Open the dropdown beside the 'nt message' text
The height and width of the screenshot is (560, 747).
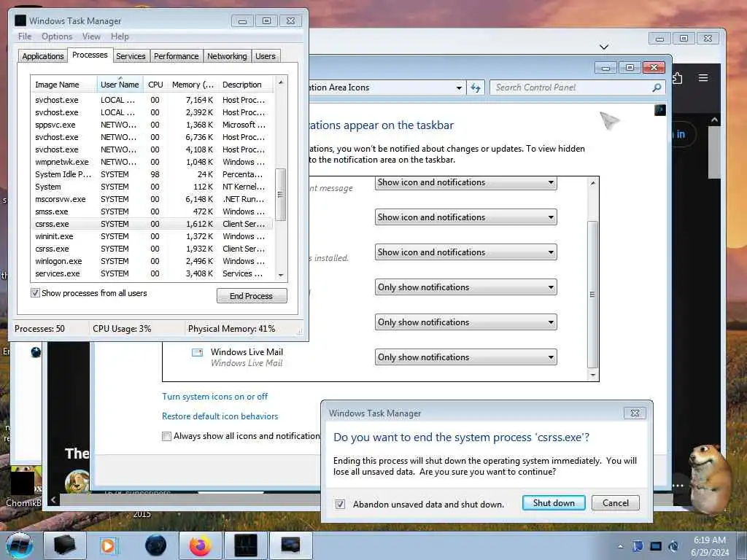click(465, 182)
